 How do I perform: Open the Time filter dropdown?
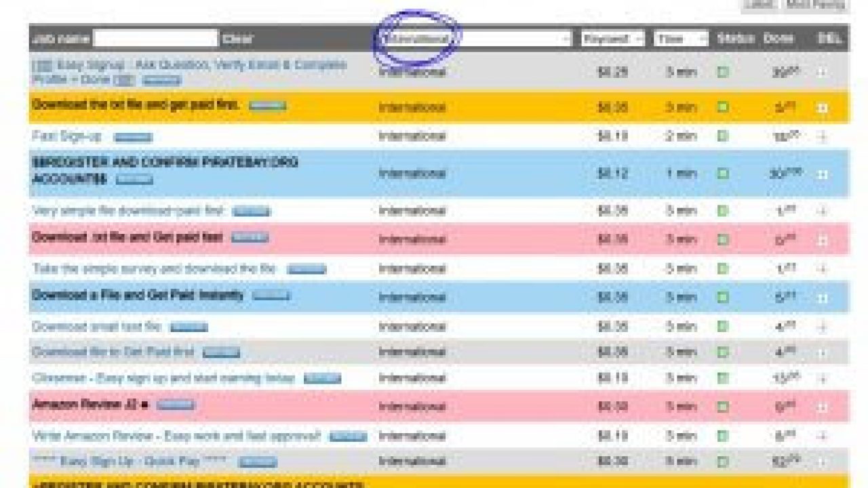680,39
